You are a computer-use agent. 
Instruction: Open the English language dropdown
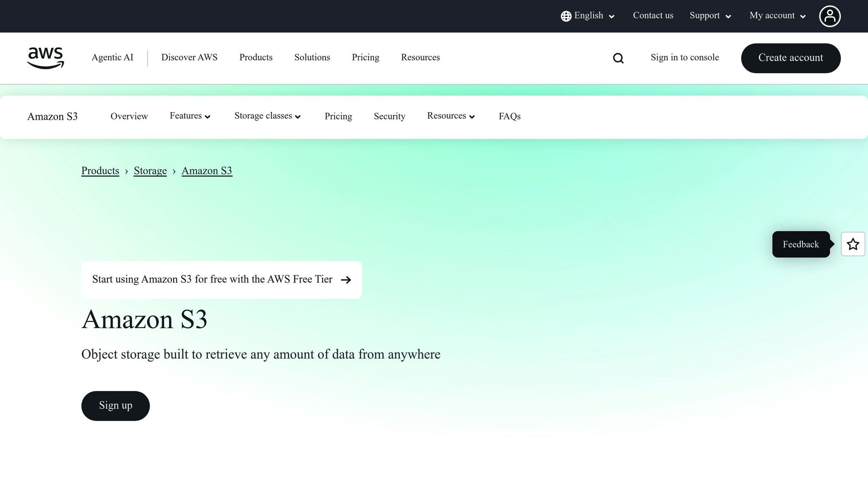coord(588,16)
